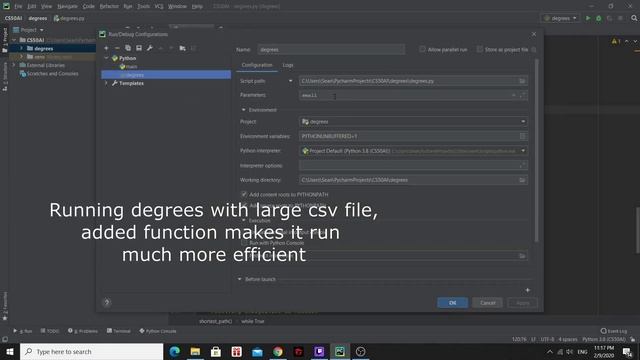This screenshot has width=640, height=360.
Task: Browse for working directory folder icon
Action: (x=522, y=180)
